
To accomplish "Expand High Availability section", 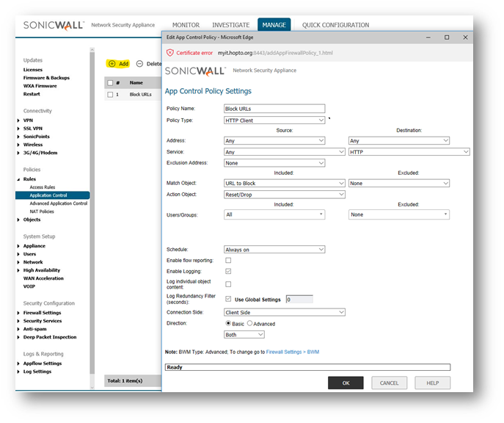I will pyautogui.click(x=18, y=270).
